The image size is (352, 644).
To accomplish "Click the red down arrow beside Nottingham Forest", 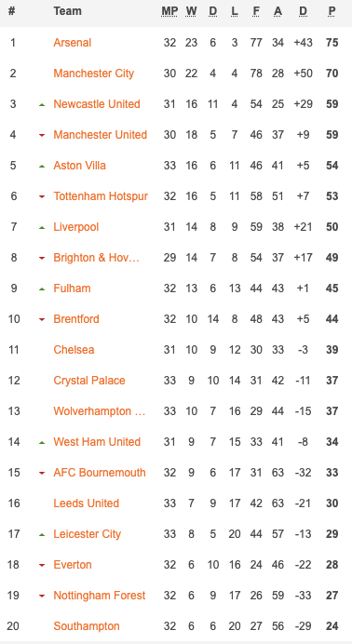I will click(x=42, y=597).
